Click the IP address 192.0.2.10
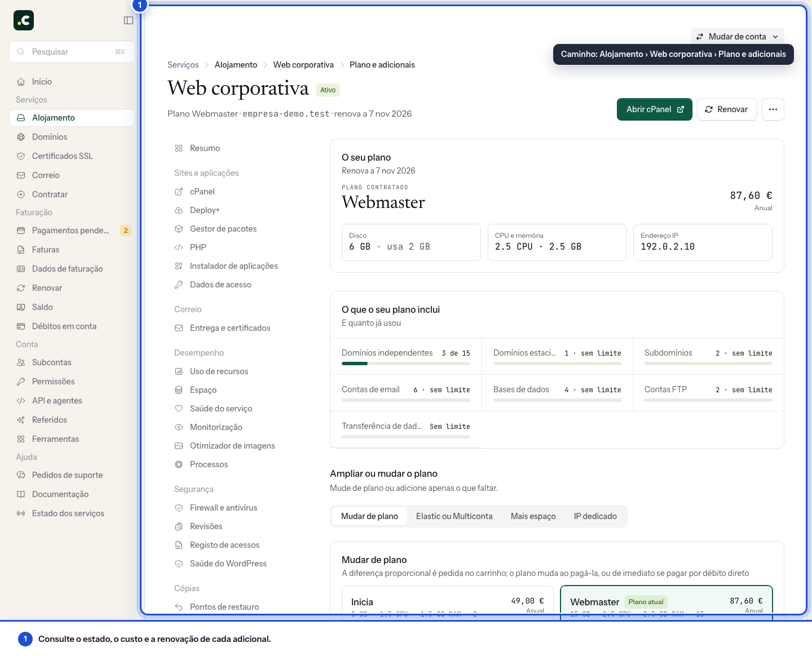 tap(668, 247)
